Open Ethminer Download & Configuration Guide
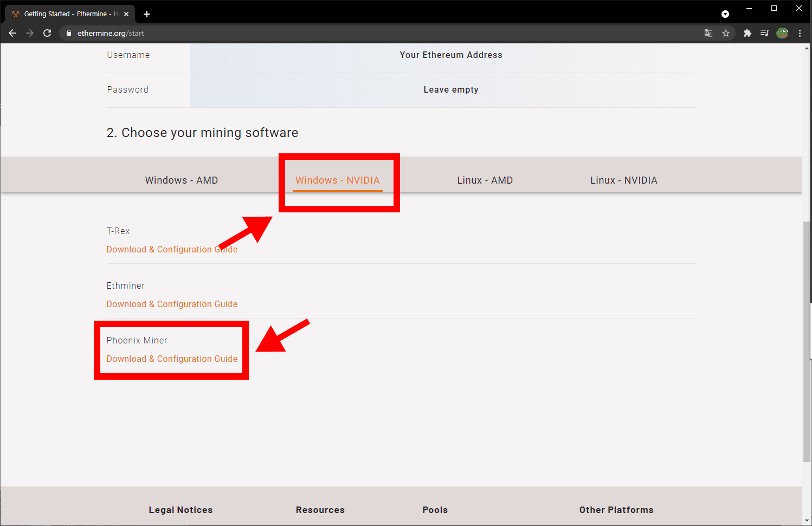 [172, 304]
